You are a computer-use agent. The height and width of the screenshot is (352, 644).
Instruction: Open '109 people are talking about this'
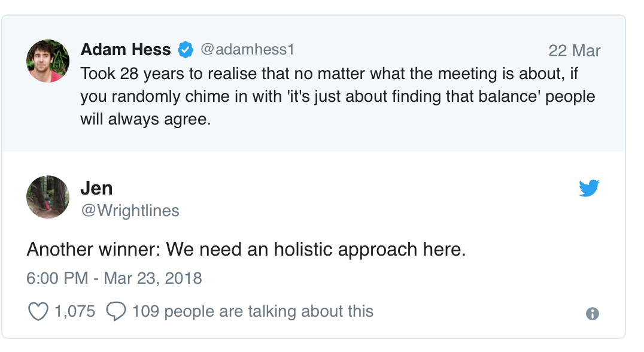253,312
